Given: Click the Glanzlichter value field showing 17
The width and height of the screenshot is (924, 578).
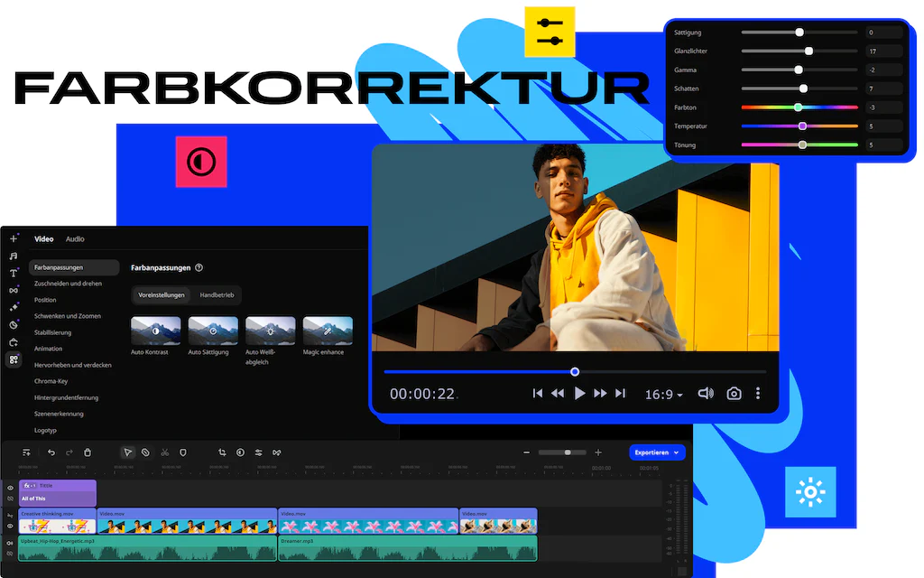Looking at the screenshot, I should pyautogui.click(x=884, y=51).
